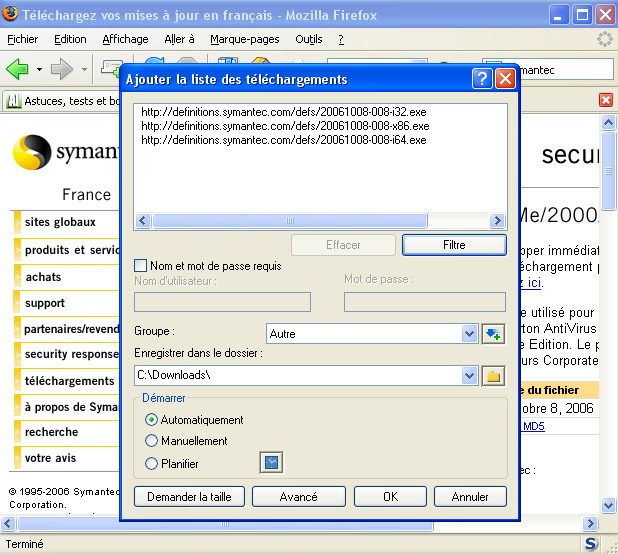The image size is (618, 554).
Task: Click the Avancé button
Action: click(299, 496)
